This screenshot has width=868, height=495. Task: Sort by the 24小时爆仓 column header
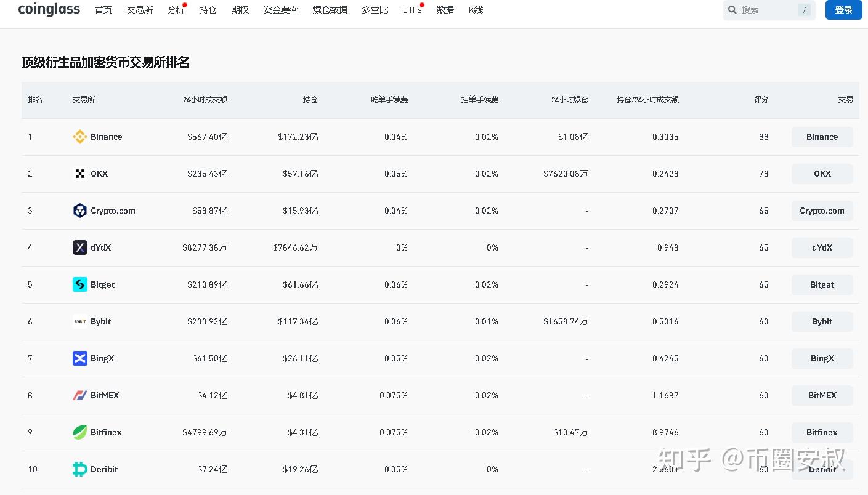click(x=570, y=100)
